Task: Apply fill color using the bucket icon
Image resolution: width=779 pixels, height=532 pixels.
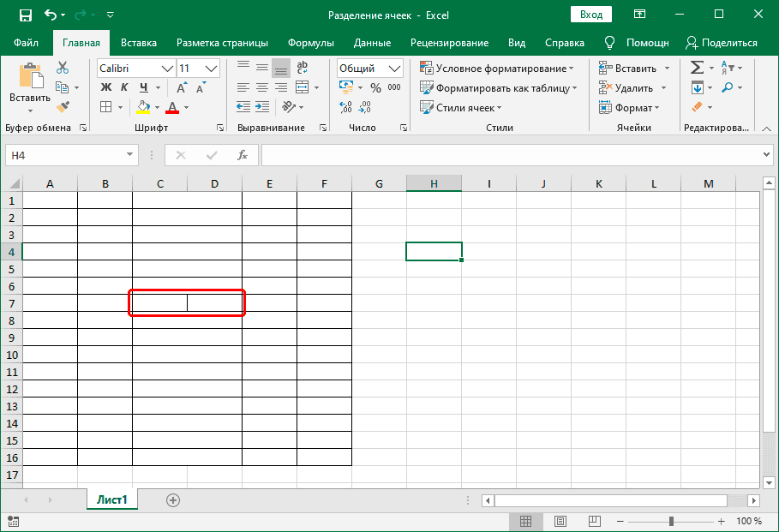Action: pos(142,106)
